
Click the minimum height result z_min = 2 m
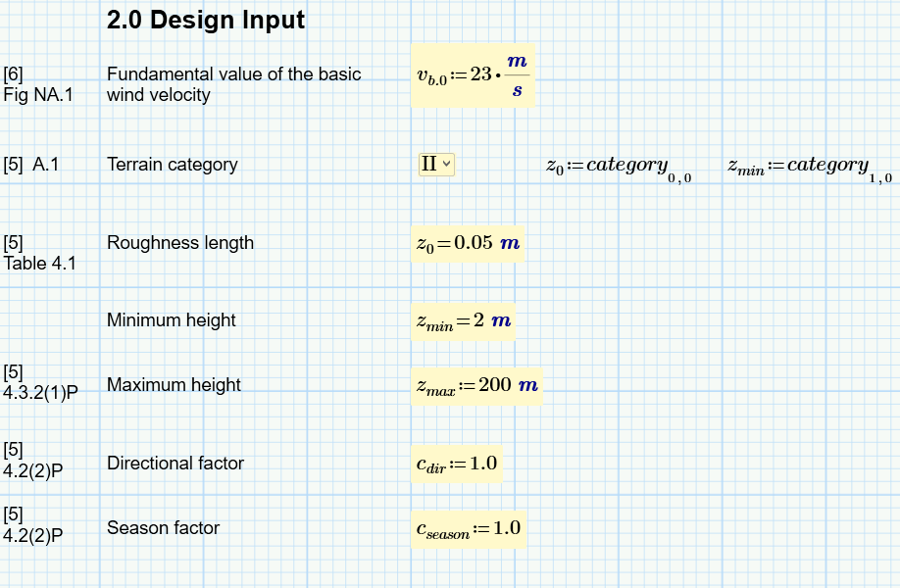click(x=463, y=320)
